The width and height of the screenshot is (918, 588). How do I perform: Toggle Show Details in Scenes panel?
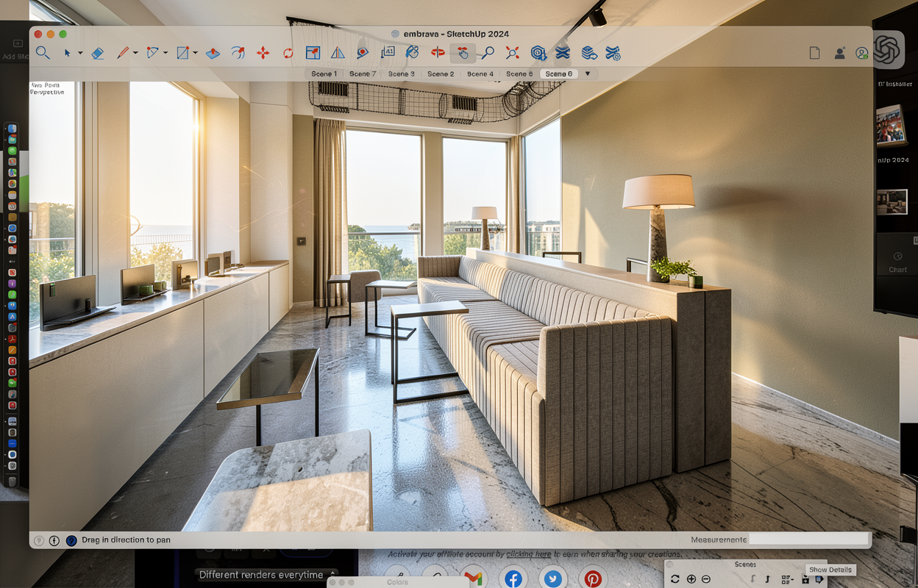coord(818,580)
